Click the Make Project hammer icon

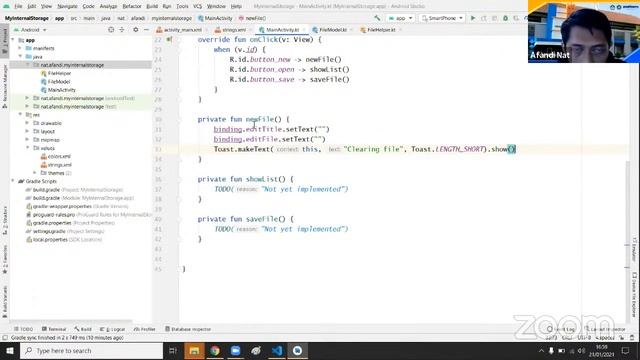click(x=377, y=18)
